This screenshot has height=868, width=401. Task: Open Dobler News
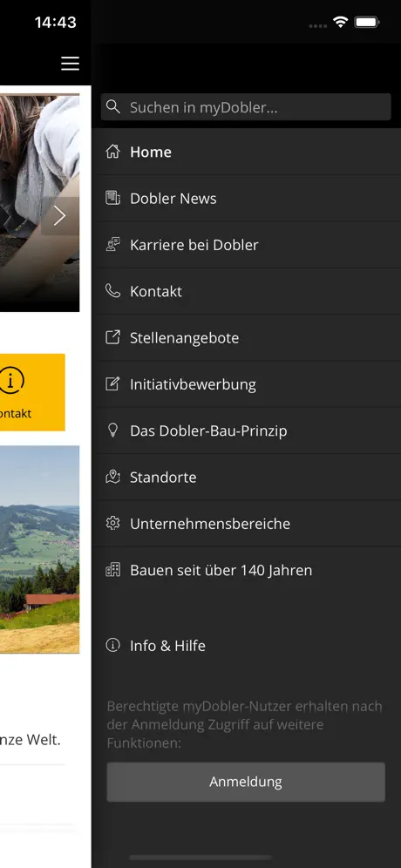247,198
